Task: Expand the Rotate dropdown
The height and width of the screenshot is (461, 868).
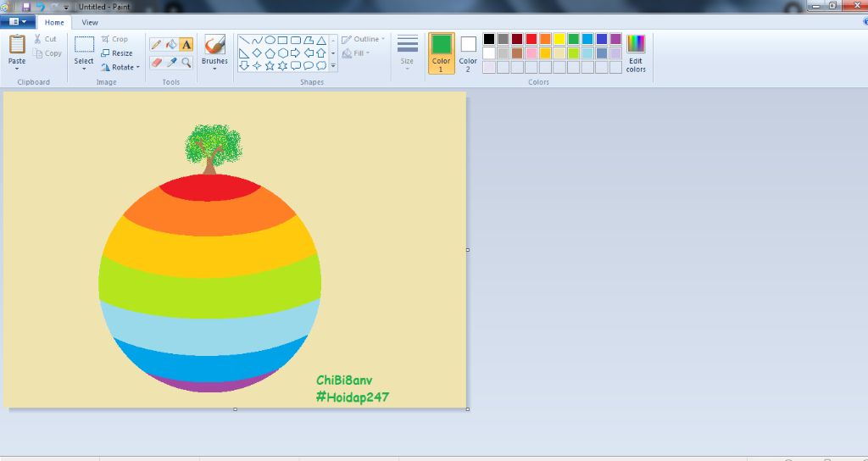Action: 138,68
